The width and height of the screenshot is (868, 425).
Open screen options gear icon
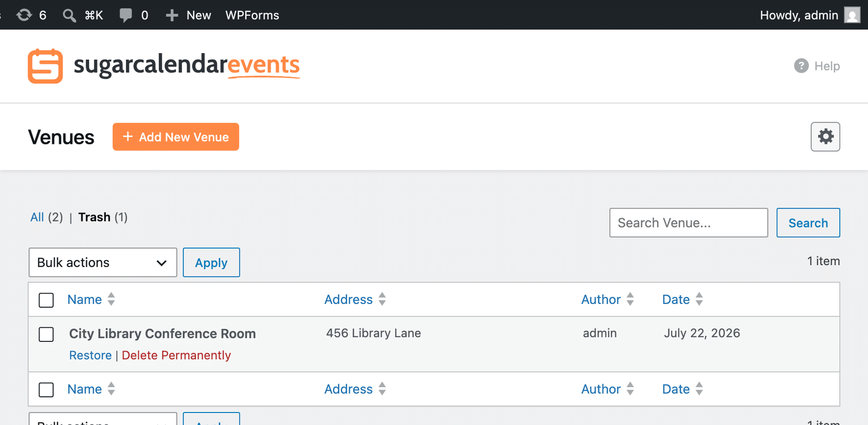point(825,137)
